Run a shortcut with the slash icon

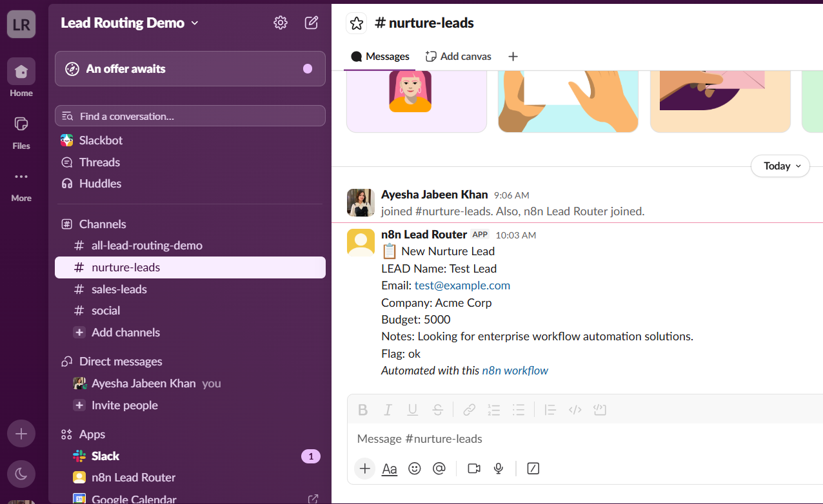click(533, 469)
